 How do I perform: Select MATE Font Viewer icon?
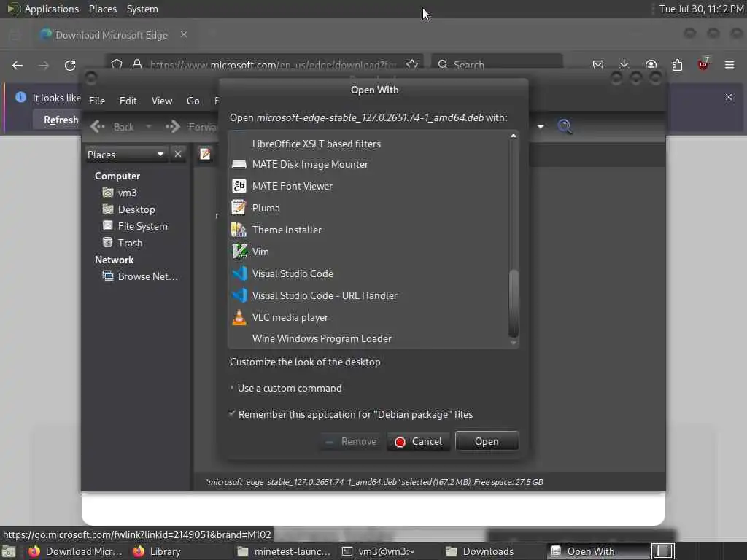point(239,186)
